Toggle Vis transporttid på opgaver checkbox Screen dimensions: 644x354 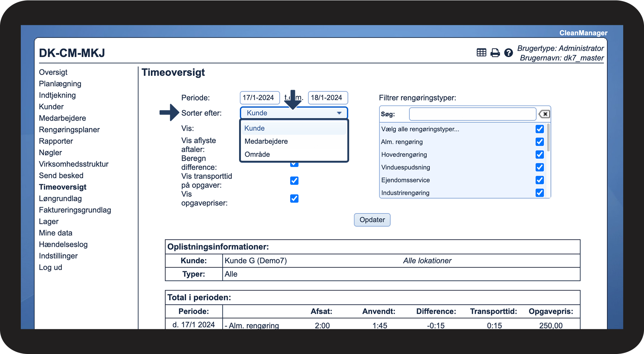(294, 181)
